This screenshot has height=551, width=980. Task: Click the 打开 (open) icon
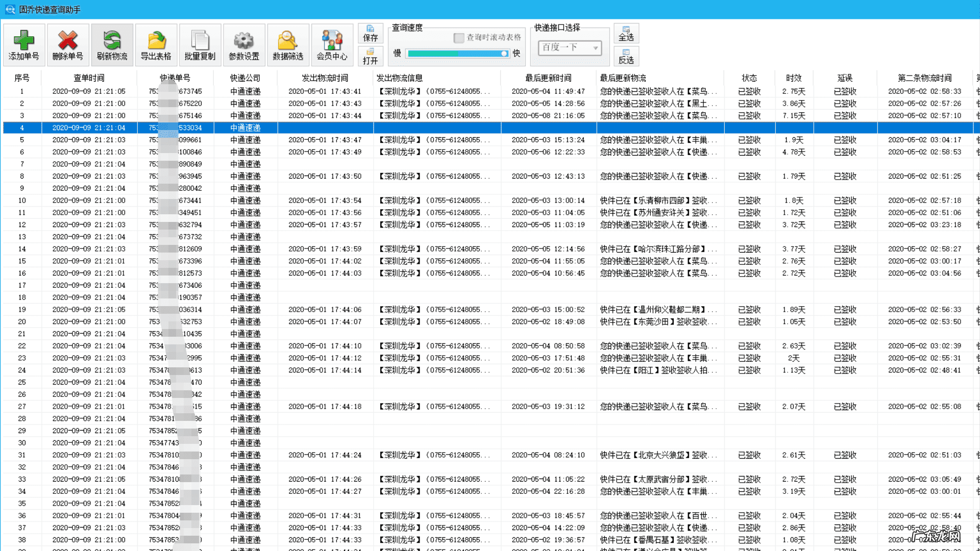(x=371, y=56)
